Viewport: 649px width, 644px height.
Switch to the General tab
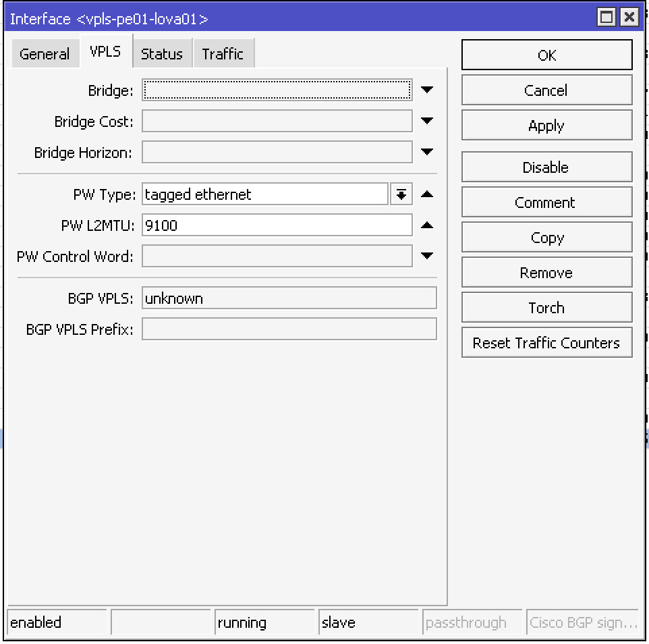pos(45,54)
